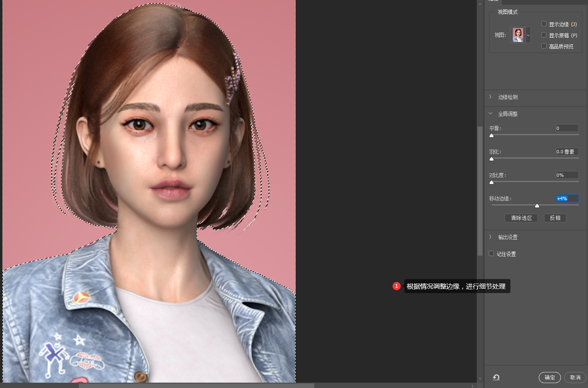Click the canvas scroll-up arrow

480,4
